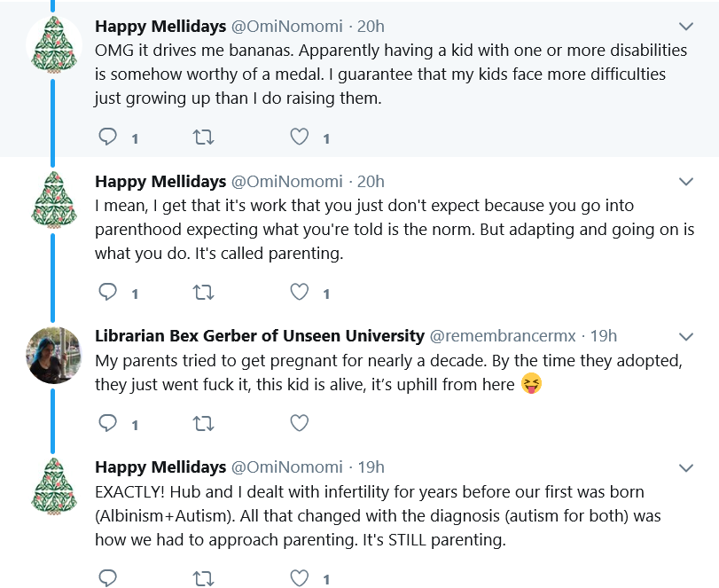This screenshot has height=588, width=719.
Task: Reply to the 'It's called parenting' tweet
Action: click(x=108, y=292)
